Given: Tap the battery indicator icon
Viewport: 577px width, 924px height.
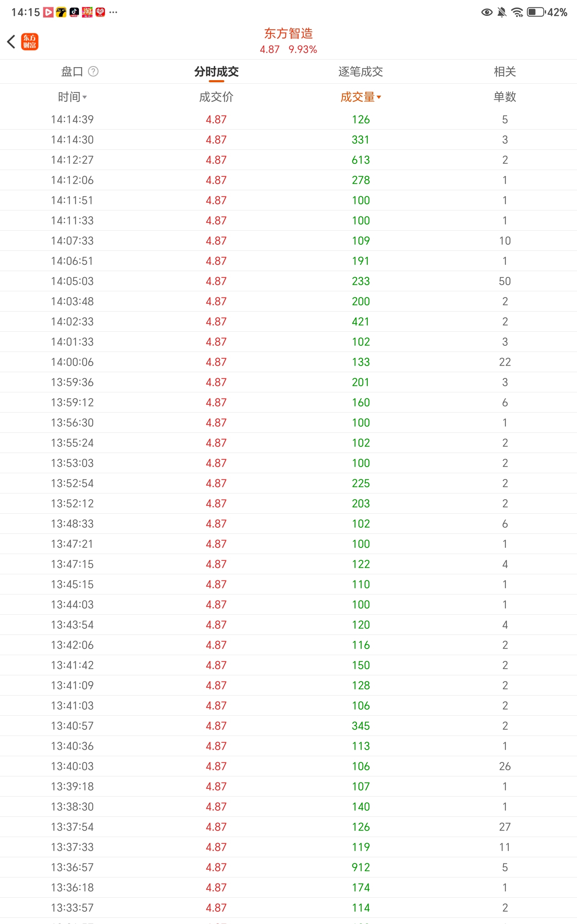Looking at the screenshot, I should point(536,12).
